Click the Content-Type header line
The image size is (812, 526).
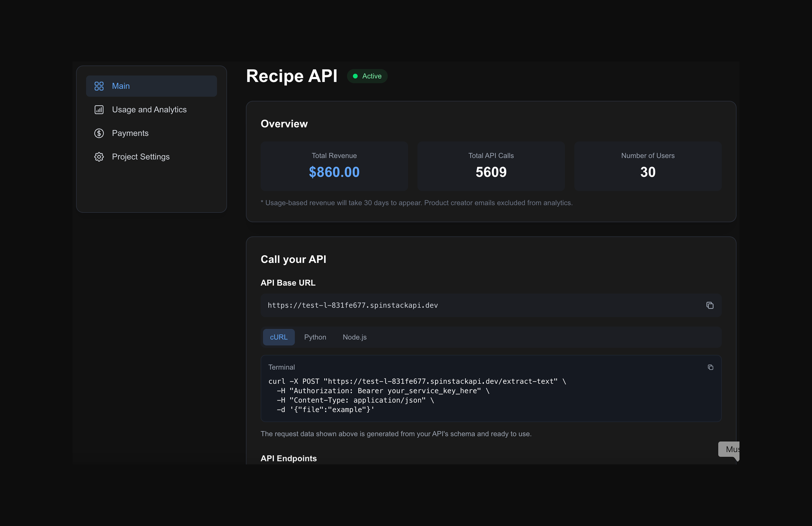pyautogui.click(x=355, y=400)
